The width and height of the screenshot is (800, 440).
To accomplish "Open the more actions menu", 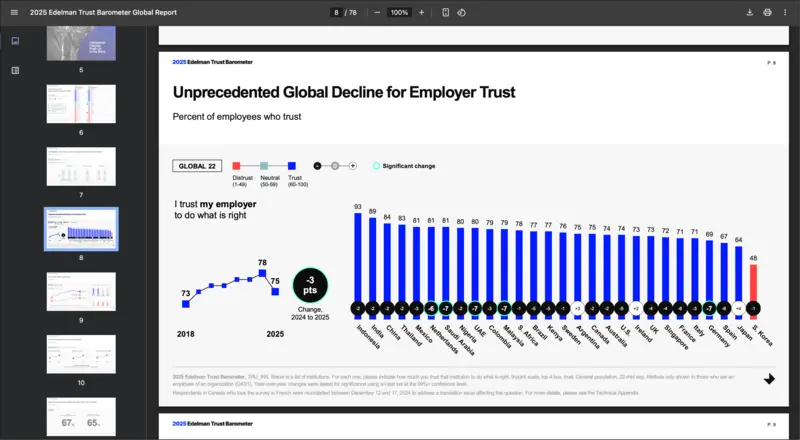I will 785,12.
